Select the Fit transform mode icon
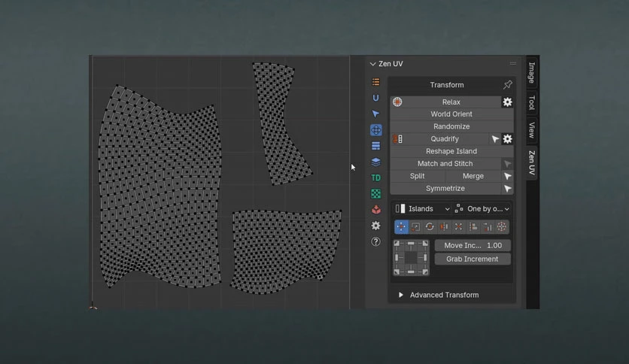The image size is (629, 364). coord(458,227)
